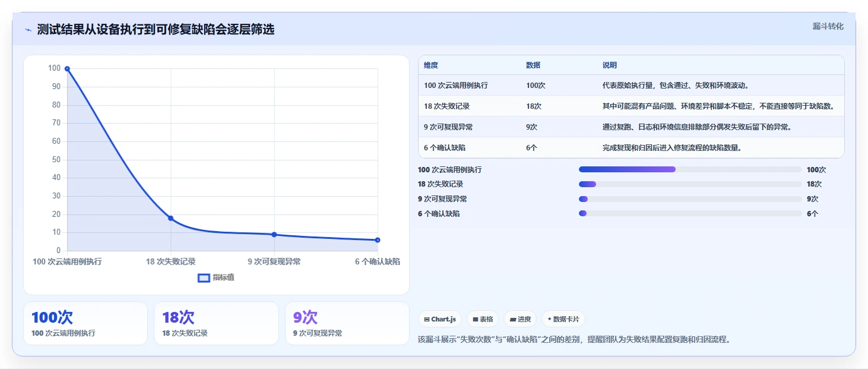Click x-axis label 18 次失败记录
Viewport: 868px width, 369px height.
tap(171, 261)
